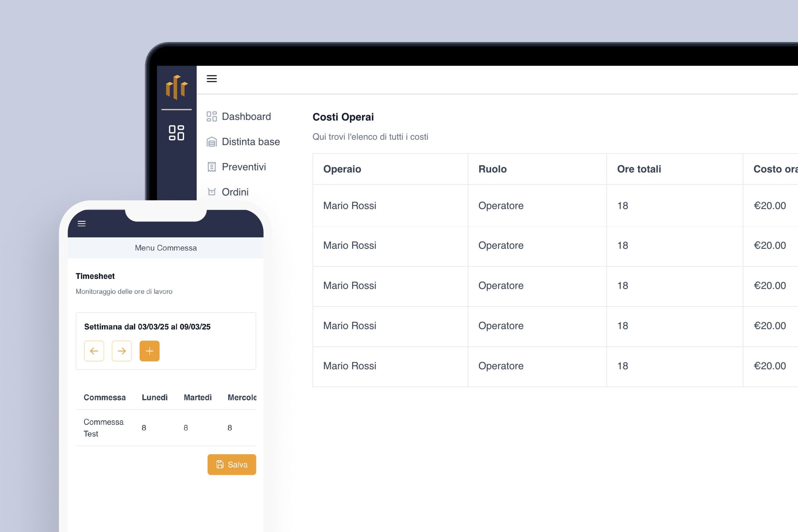The image size is (798, 532).
Task: Click the warehouse icon beside Distinta base
Action: (212, 142)
